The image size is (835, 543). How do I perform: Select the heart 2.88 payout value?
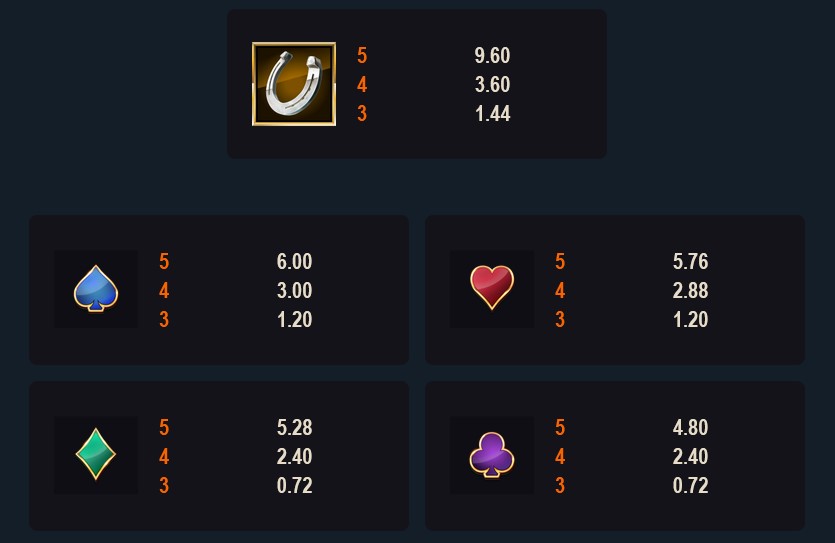click(x=690, y=291)
